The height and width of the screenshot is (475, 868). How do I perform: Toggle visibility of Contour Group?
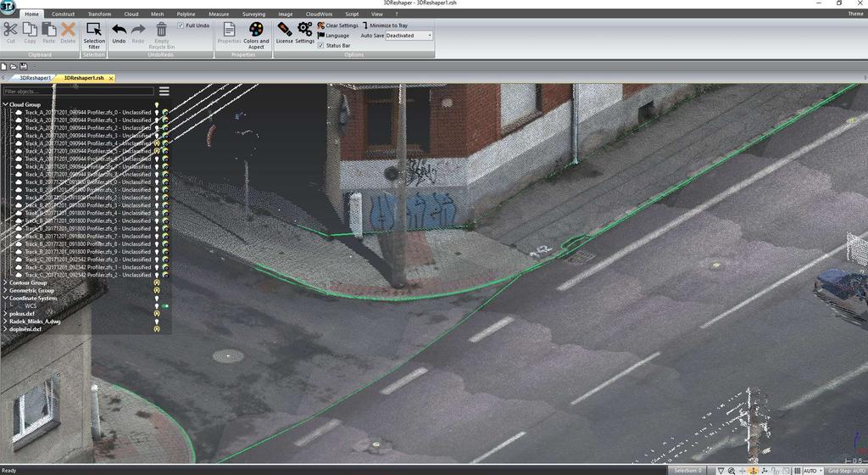[157, 282]
